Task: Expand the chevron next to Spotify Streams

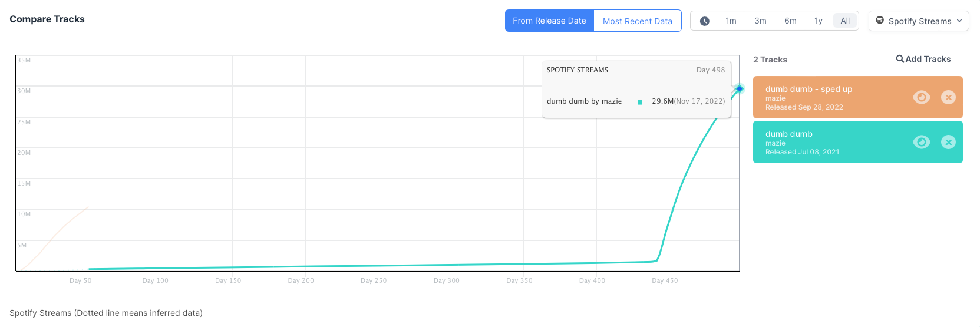Action: pos(959,21)
